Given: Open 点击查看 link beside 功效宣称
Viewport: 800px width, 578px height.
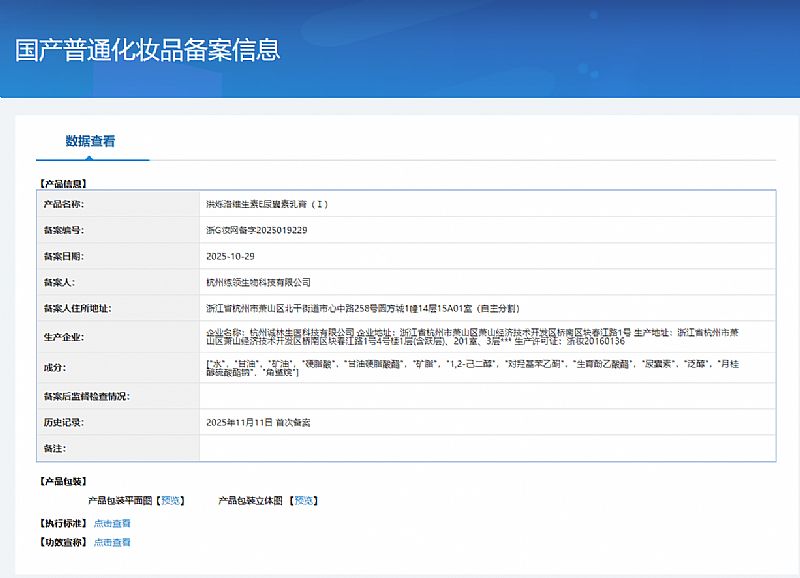Looking at the screenshot, I should [112, 542].
